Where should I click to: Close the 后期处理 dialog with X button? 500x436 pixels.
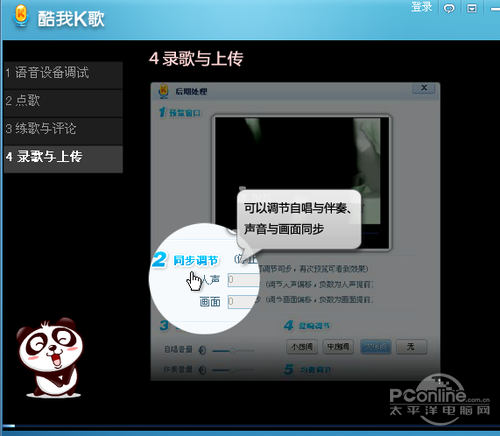coord(424,88)
